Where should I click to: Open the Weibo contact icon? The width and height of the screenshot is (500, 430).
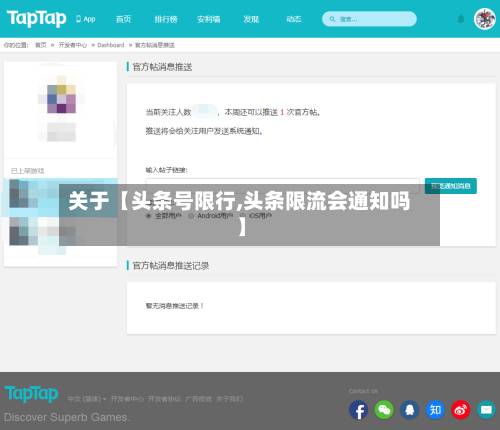(x=461, y=410)
